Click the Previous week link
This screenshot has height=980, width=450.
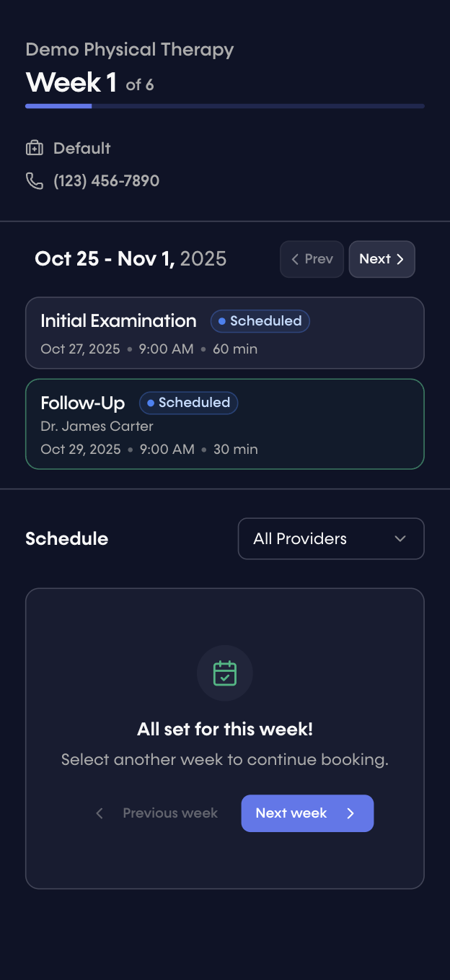pyautogui.click(x=170, y=813)
